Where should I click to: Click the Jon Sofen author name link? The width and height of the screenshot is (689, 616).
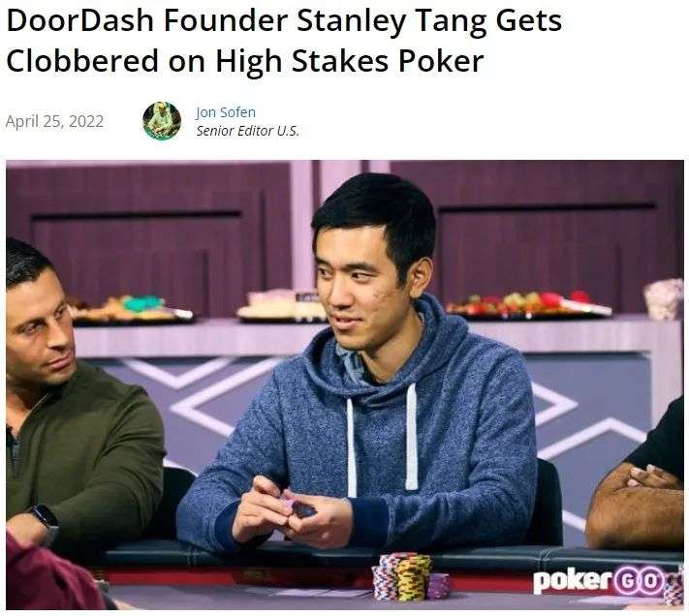(x=226, y=112)
